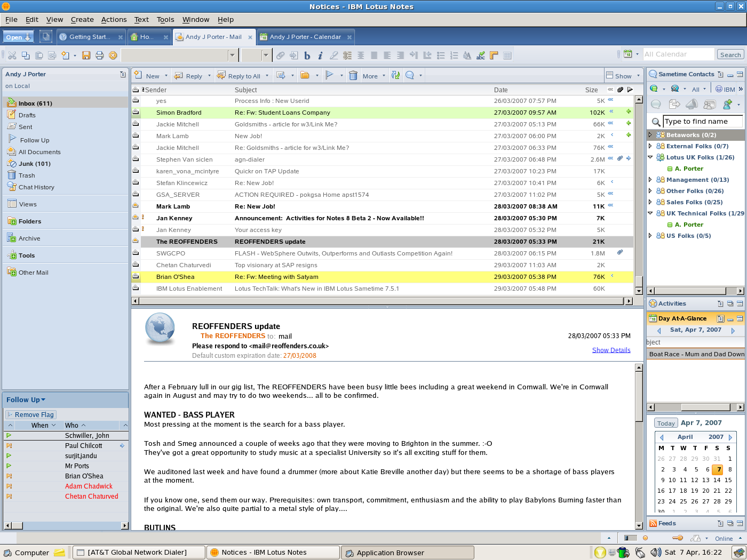Click the calendar Search button
The image size is (747, 560).
[730, 54]
